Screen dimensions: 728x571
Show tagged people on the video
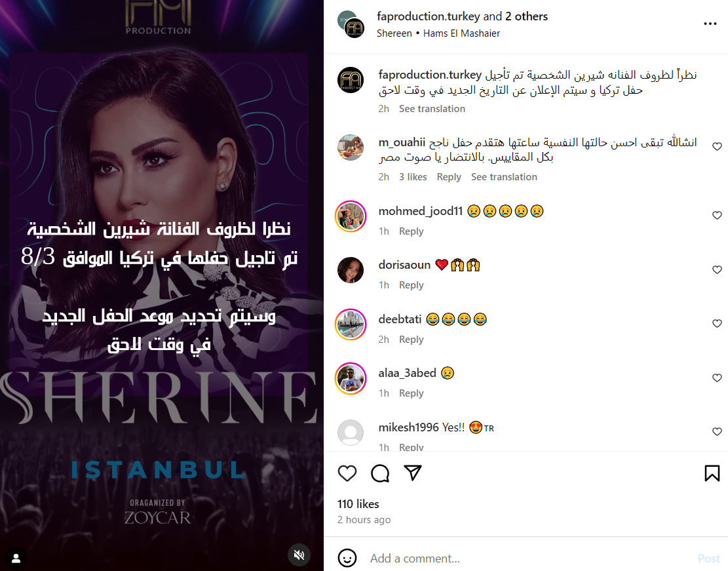point(16,557)
